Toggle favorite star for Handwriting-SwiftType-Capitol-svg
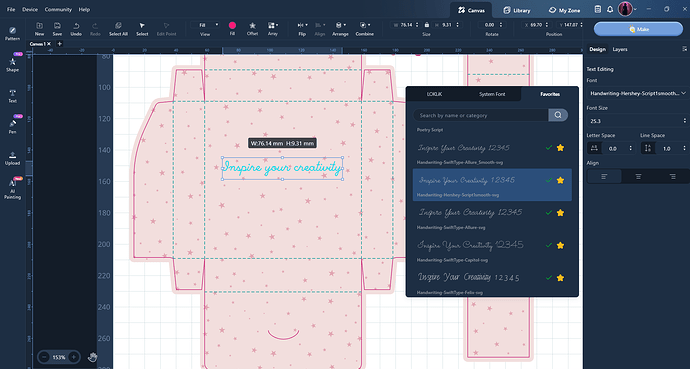690x369 pixels. 560,245
